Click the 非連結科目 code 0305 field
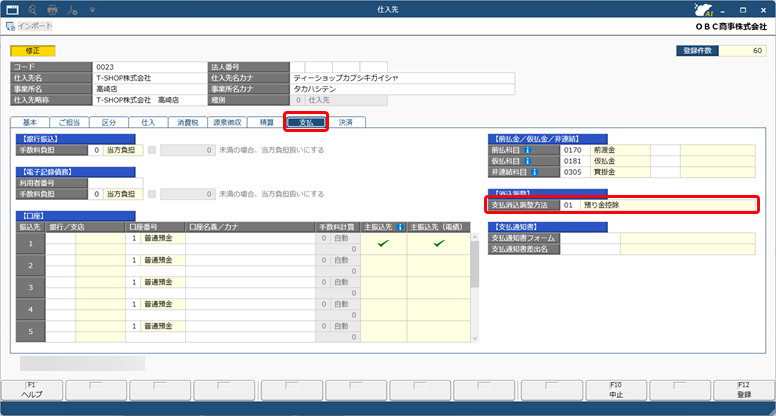This screenshot has width=776, height=416. pos(575,172)
